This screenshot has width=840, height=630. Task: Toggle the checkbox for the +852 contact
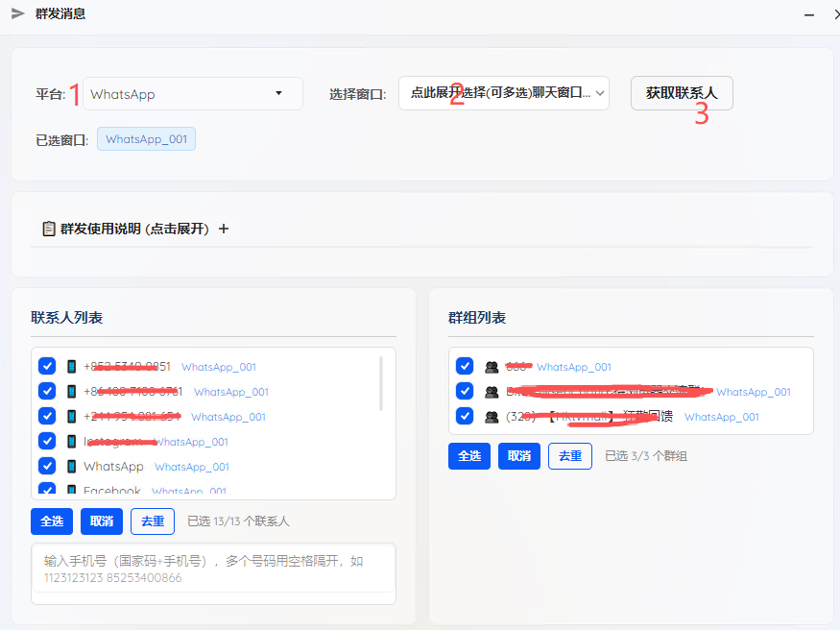coord(47,367)
